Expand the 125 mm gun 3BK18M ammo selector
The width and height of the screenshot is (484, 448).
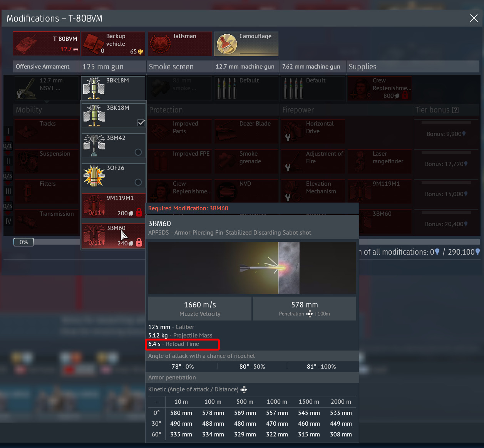click(x=113, y=88)
